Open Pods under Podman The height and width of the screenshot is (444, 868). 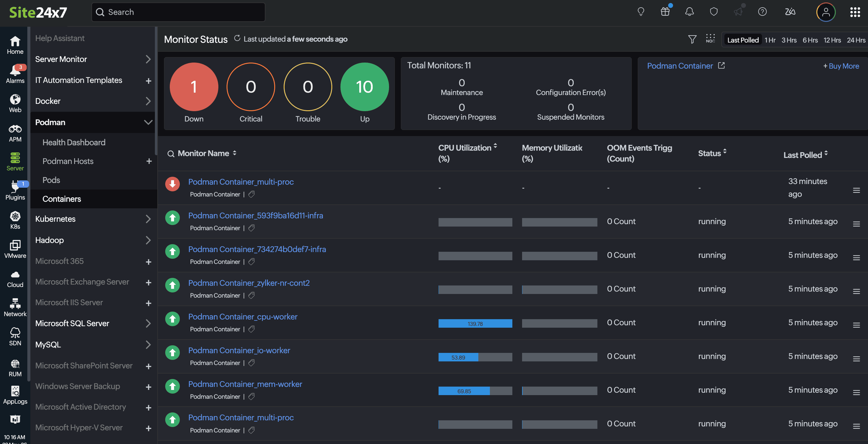pos(51,180)
